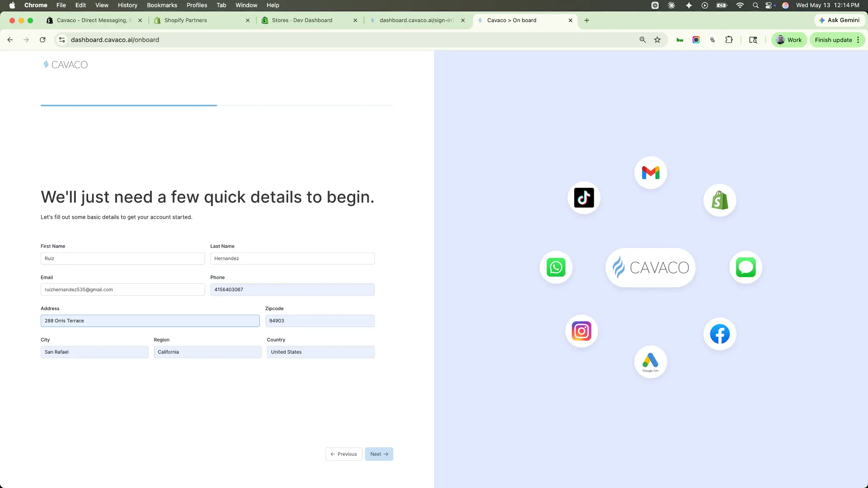Open the zoom magnifier icon in address bar
This screenshot has width=868, height=488.
click(643, 40)
